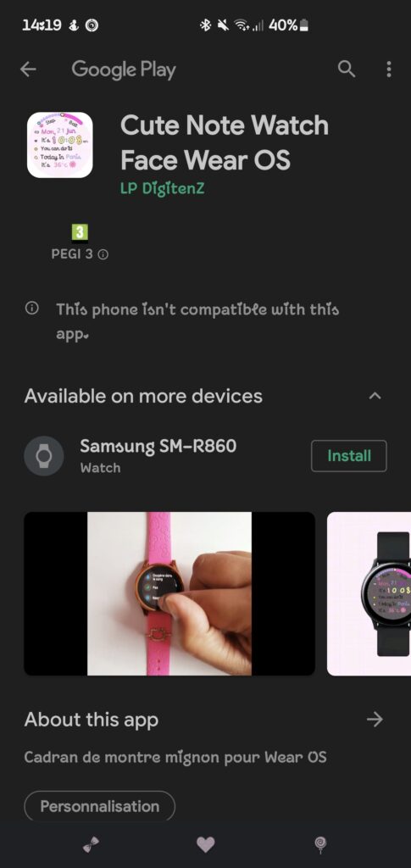Tap the Cute Note Watch Face app icon

pos(59,145)
